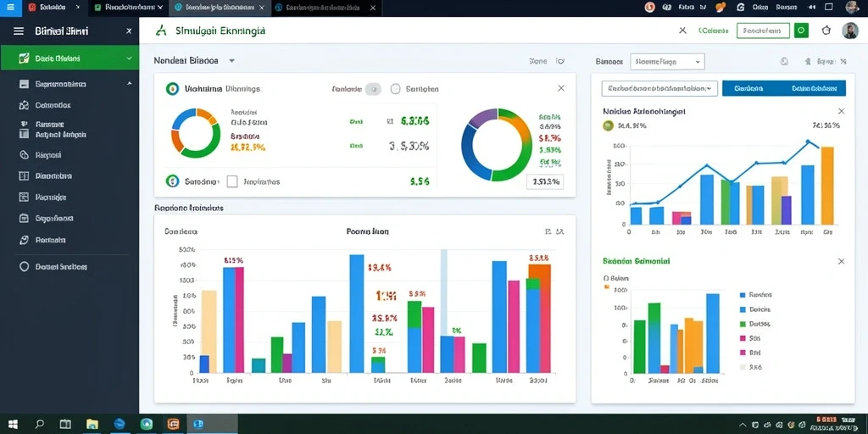Switch to the fourth browser tab
The height and width of the screenshot is (434, 868).
point(325,7)
